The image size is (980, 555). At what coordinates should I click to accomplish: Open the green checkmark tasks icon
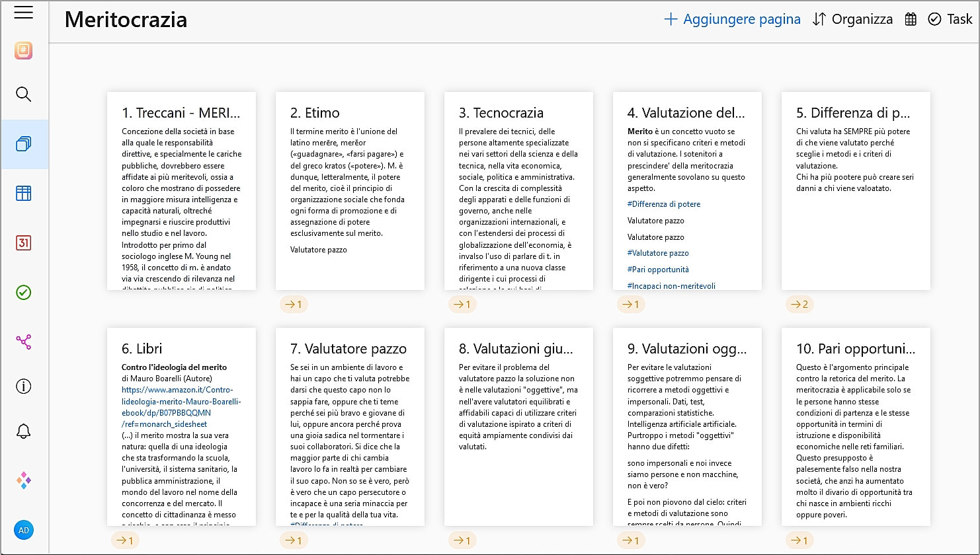23,293
